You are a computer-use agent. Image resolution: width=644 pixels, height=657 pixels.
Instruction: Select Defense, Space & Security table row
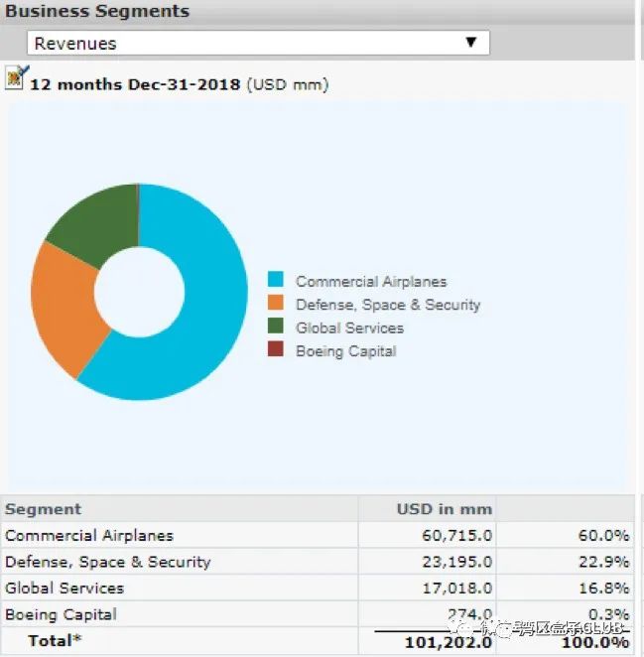tap(318, 562)
